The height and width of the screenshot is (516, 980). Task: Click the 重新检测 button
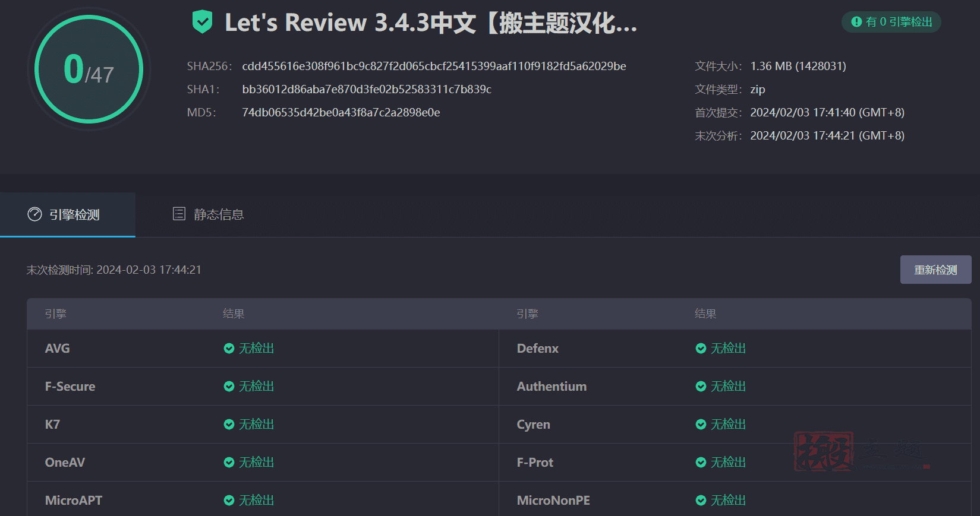(x=935, y=270)
